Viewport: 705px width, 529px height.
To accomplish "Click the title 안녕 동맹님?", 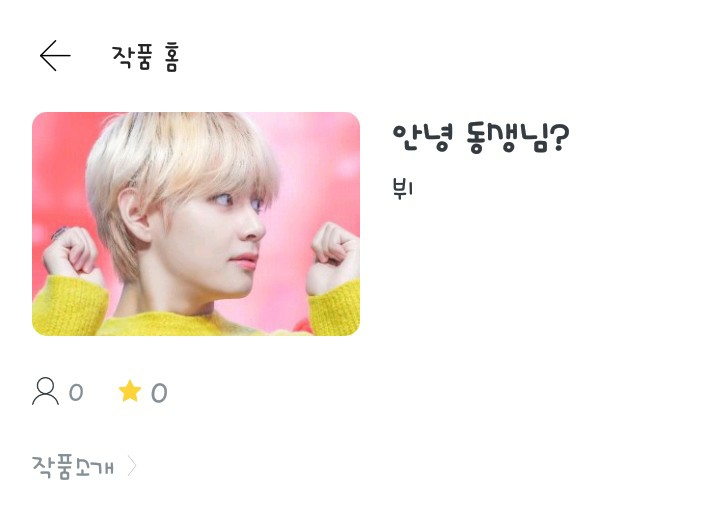I will 481,138.
